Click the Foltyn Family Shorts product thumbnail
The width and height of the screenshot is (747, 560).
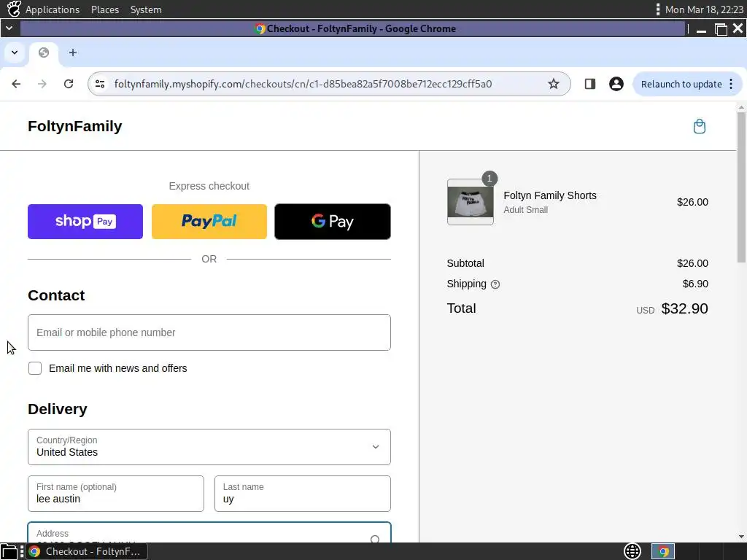471,202
